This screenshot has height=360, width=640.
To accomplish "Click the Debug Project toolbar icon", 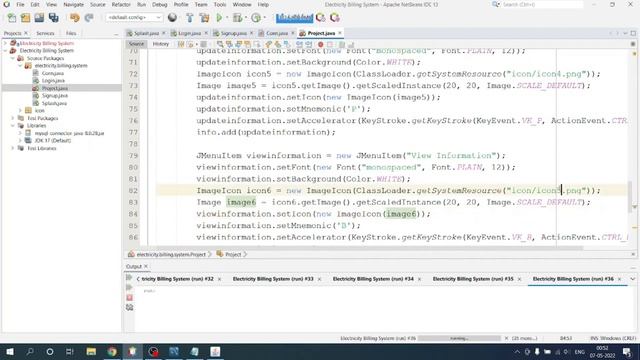I will [x=237, y=18].
